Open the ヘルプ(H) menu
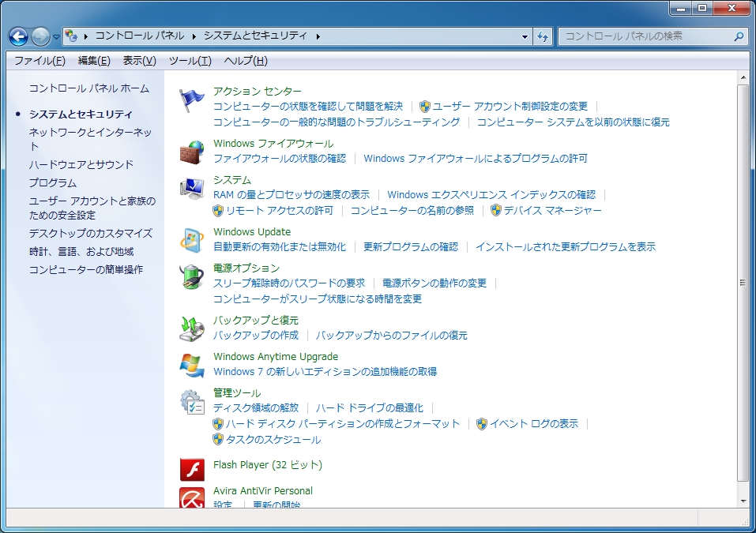 pos(246,61)
